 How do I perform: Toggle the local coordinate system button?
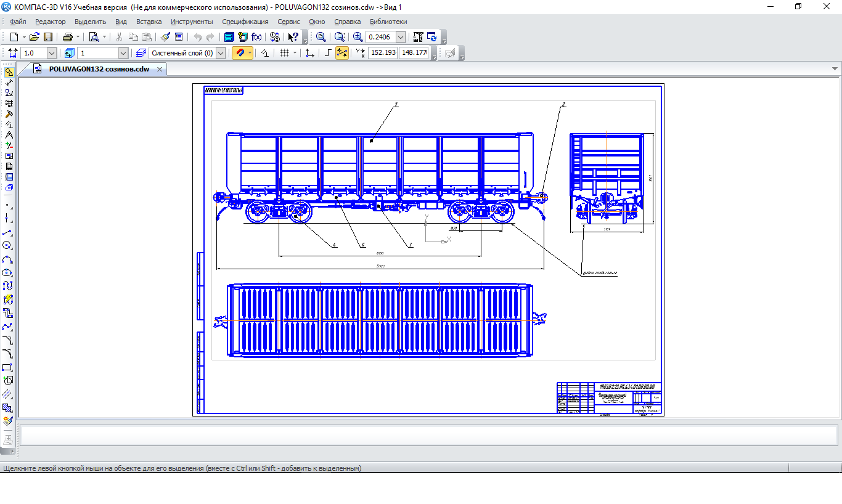[x=309, y=53]
